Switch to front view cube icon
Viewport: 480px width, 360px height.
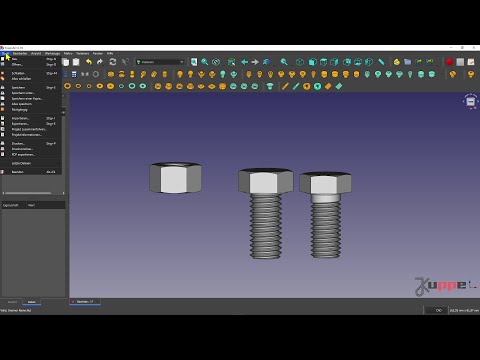click(x=312, y=62)
